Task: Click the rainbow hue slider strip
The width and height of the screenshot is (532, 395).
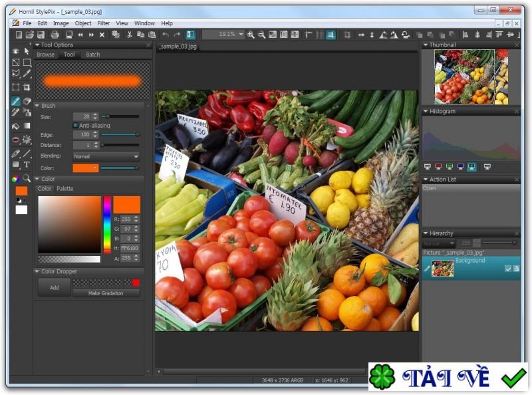Action: pyautogui.click(x=107, y=224)
